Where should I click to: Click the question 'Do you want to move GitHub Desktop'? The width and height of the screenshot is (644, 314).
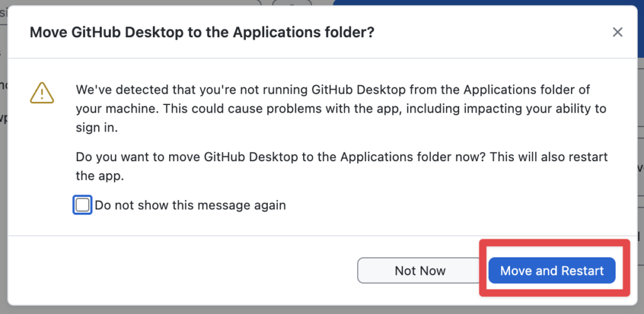point(340,156)
